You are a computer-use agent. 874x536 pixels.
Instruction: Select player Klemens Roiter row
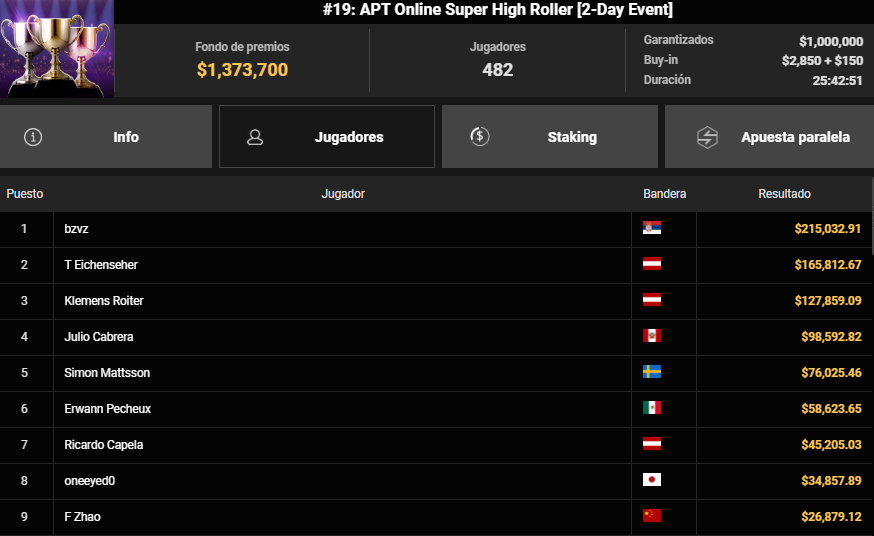coord(102,301)
